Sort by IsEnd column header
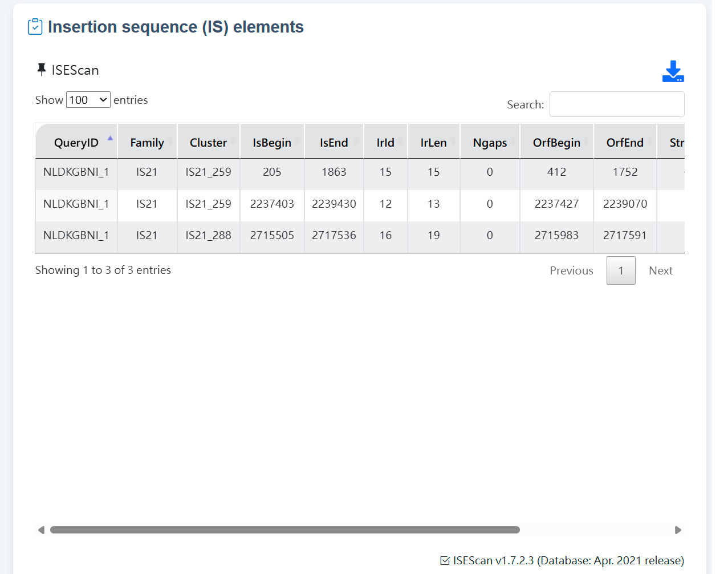 coord(334,143)
